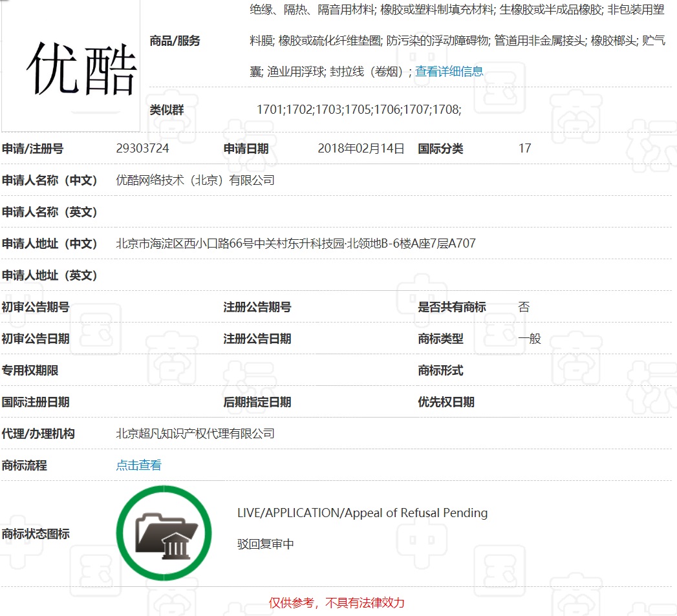
Task: Select the application number 29303724
Action: 142,149
